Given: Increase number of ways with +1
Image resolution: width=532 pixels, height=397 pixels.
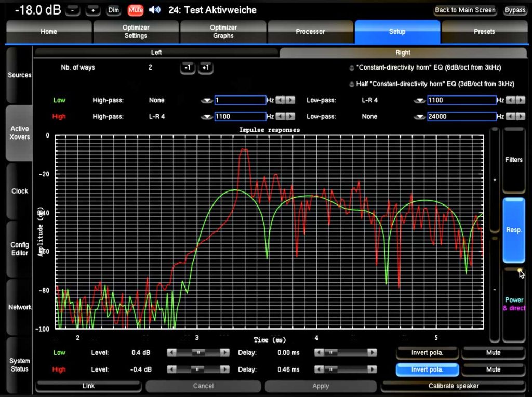Looking at the screenshot, I should (205, 67).
